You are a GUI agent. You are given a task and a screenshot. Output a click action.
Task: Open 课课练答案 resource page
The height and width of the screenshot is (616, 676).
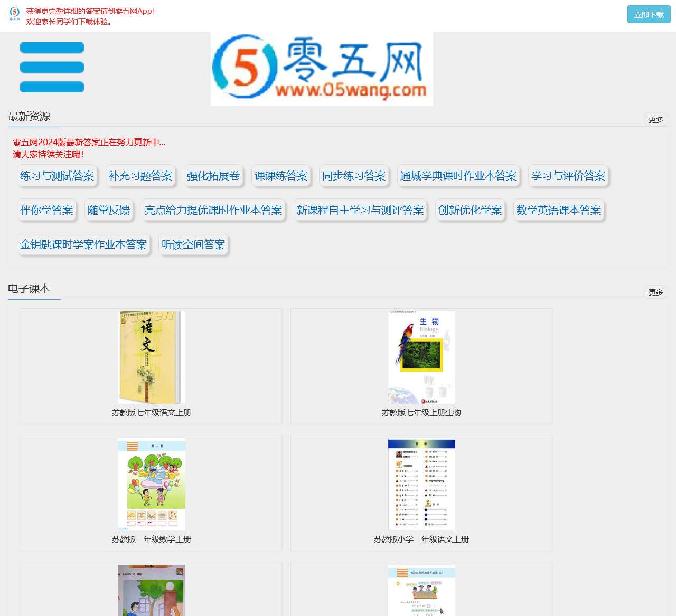point(281,176)
